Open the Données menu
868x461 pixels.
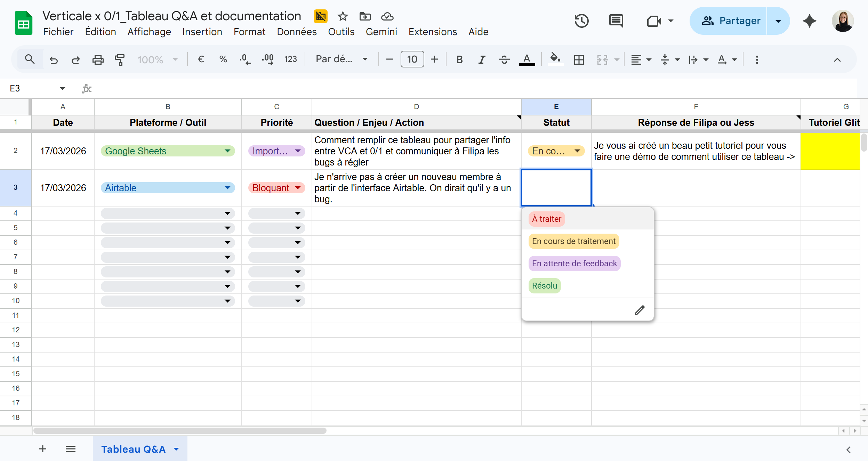[x=297, y=32]
